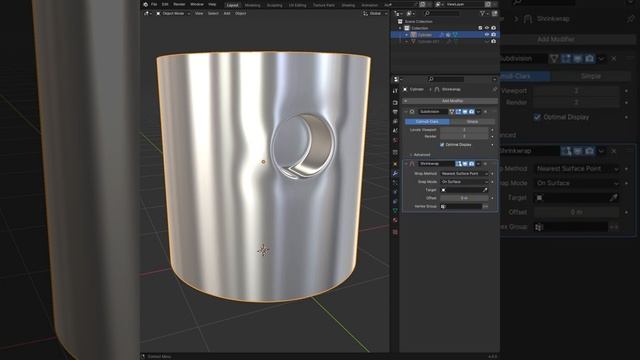This screenshot has height=360, width=640.
Task: Remove the Subdivision modifier
Action: (485, 111)
